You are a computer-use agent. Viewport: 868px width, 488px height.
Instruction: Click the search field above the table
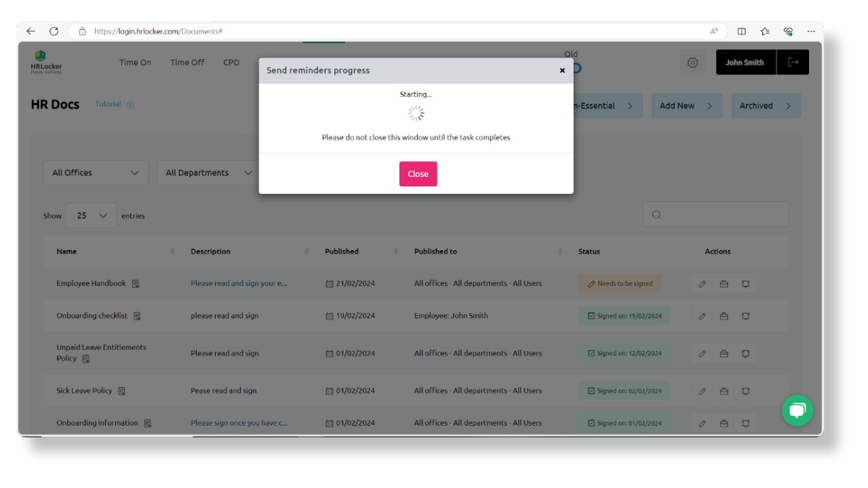click(715, 214)
